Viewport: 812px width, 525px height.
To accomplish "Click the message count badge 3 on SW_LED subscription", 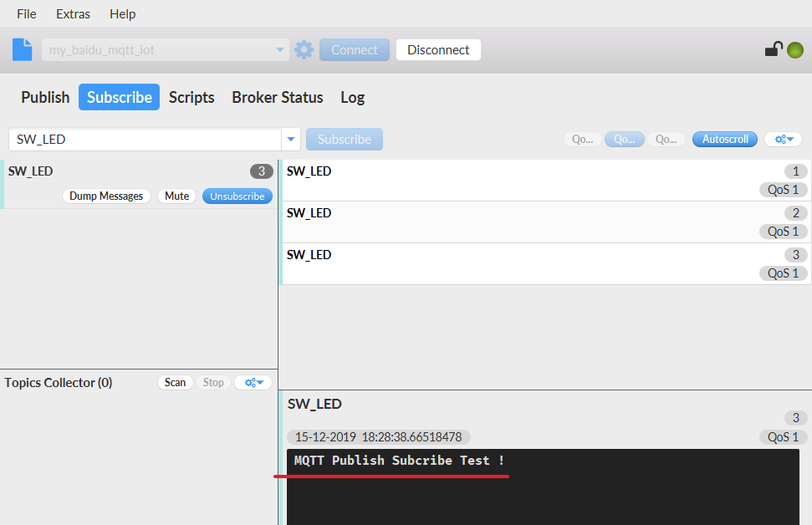I will [262, 171].
